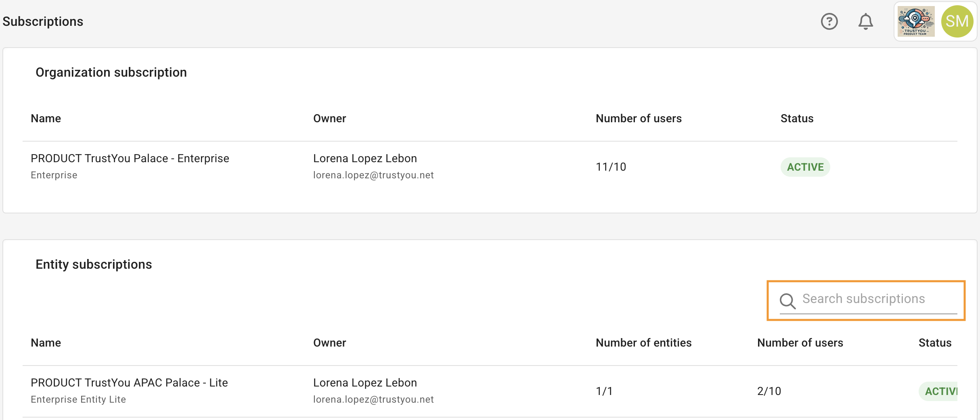
Task: Sort organization table by Owner column
Action: coord(329,119)
